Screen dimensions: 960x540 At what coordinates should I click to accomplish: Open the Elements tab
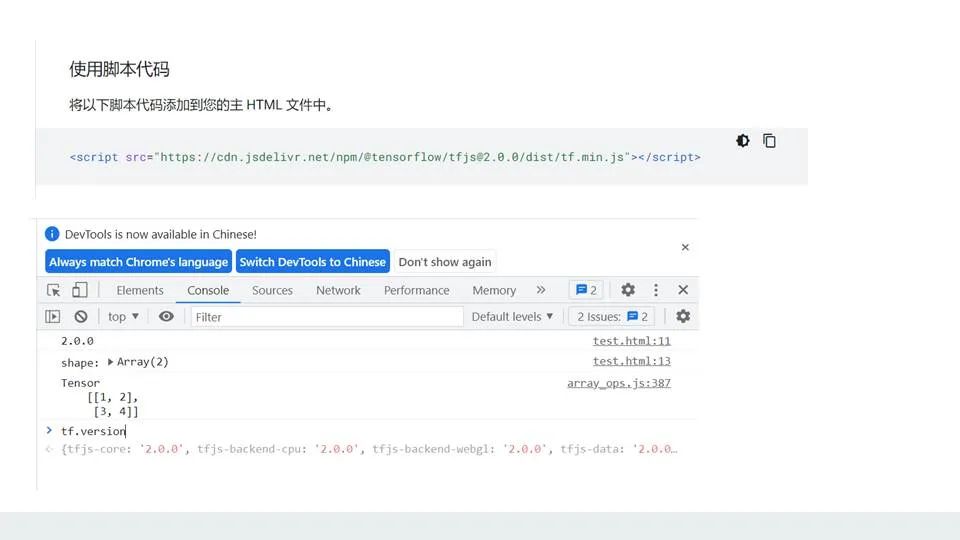click(140, 290)
